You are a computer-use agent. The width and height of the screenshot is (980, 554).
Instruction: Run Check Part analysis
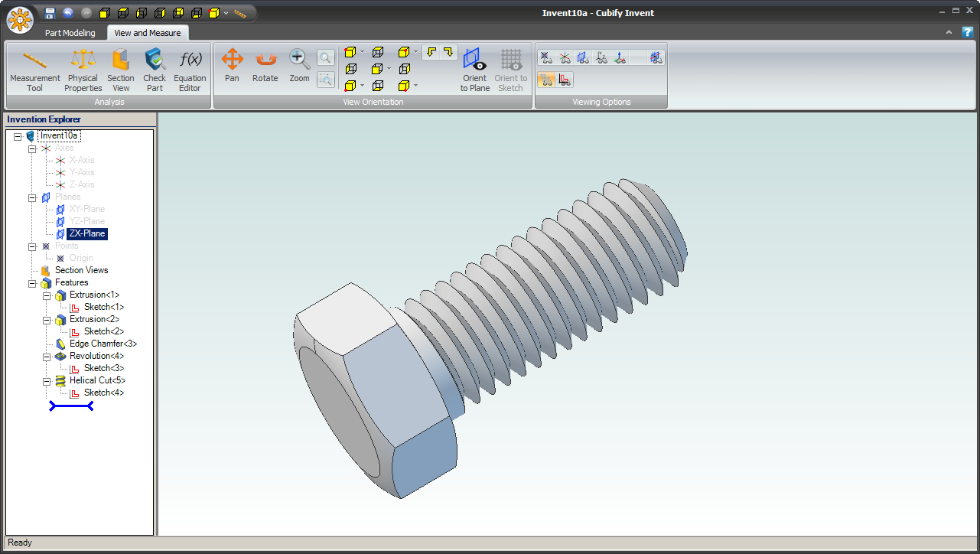pos(155,67)
